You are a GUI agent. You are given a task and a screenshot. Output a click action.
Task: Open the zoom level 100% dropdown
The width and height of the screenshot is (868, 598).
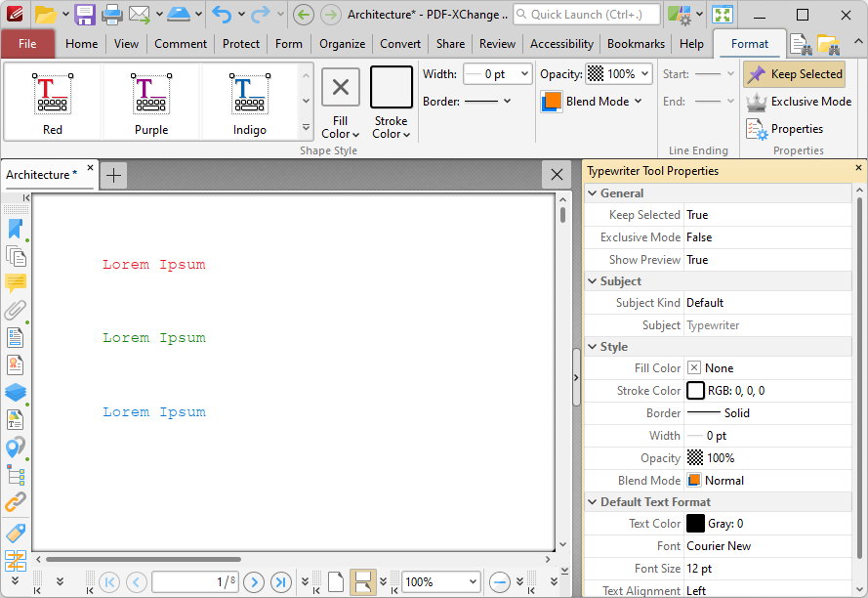pyautogui.click(x=473, y=582)
